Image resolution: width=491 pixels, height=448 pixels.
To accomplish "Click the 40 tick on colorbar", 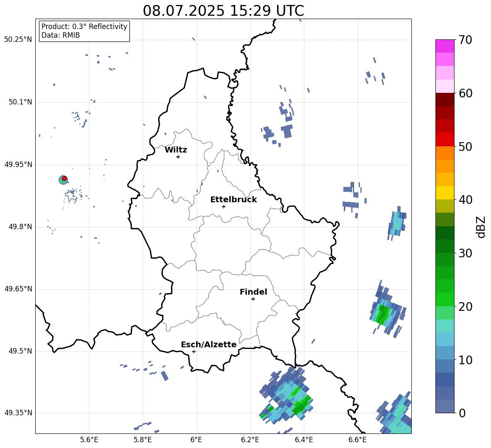I will 465,200.
